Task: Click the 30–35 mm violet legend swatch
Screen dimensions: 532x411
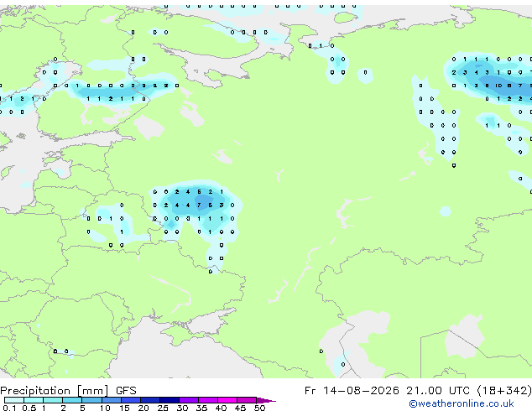Action: tap(189, 400)
